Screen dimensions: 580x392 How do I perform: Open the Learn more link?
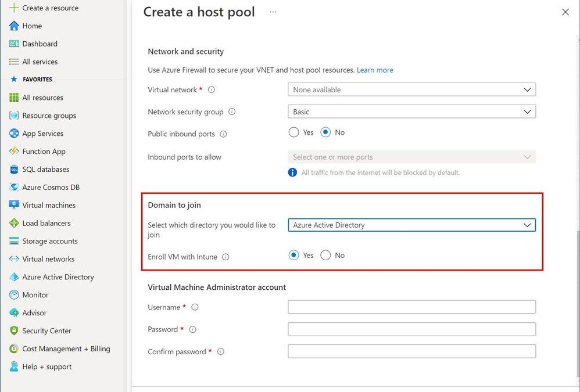pos(375,70)
